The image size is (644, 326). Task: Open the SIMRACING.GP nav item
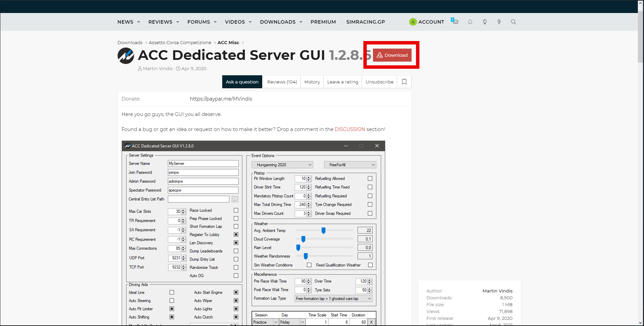(365, 22)
